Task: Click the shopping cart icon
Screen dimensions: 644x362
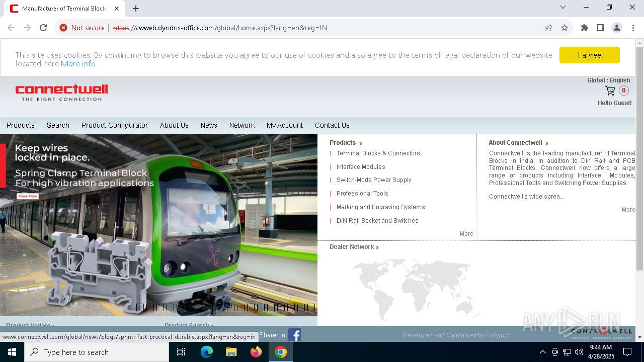Action: click(x=610, y=90)
